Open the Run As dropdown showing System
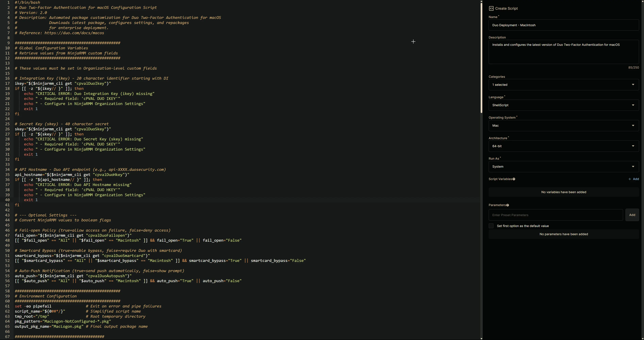Screen dimensions: 644x340 564,167
